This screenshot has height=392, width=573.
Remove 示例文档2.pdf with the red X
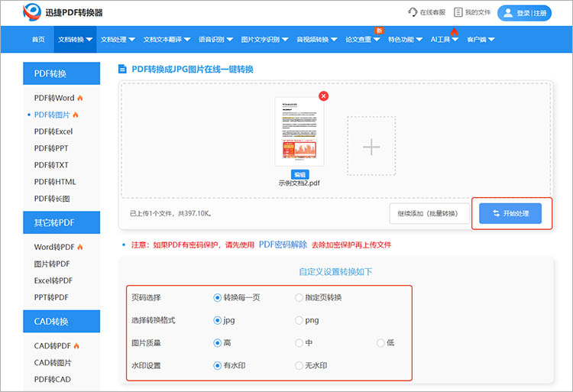click(x=323, y=96)
